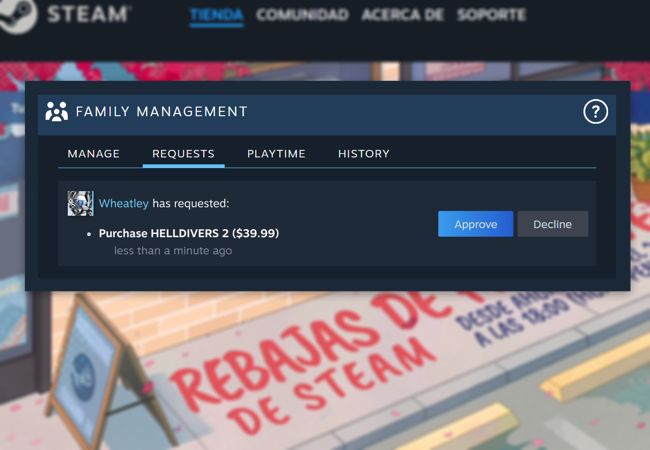Click the STEAM wordmark text
Screen dimensions: 650x450
(89, 14)
